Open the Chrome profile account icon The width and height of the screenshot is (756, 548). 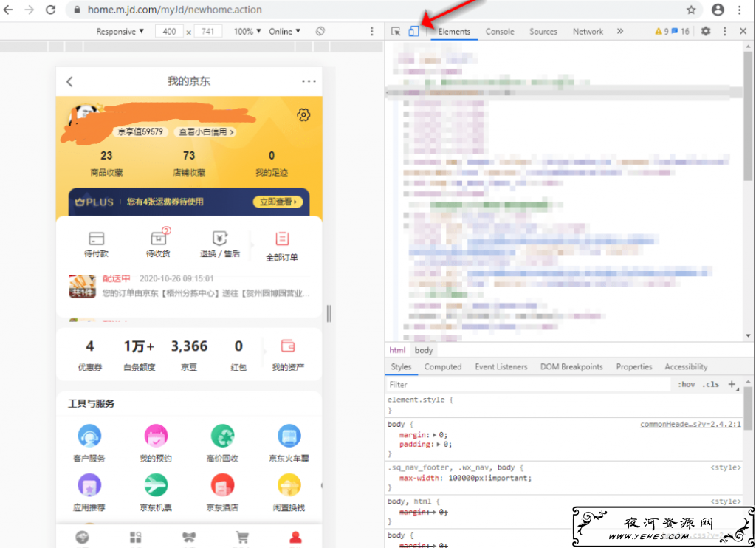(718, 10)
